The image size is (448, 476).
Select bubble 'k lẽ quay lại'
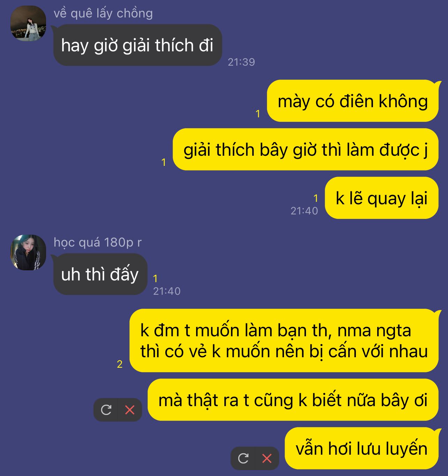point(382,198)
